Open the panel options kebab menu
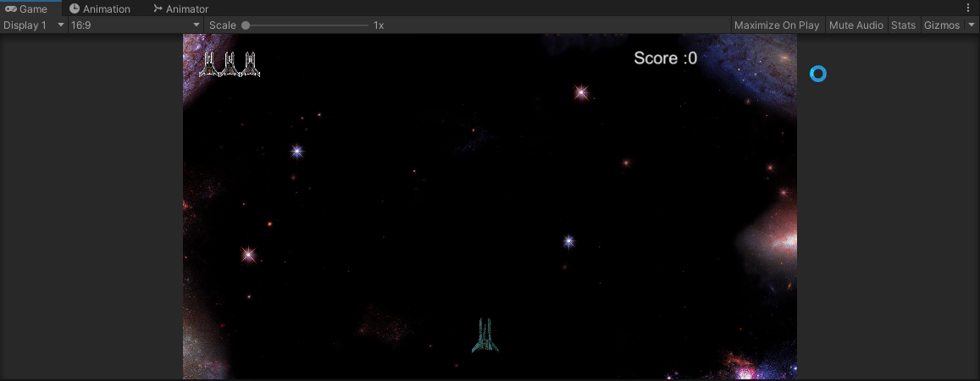Screen dimensions: 980x381 [969, 7]
